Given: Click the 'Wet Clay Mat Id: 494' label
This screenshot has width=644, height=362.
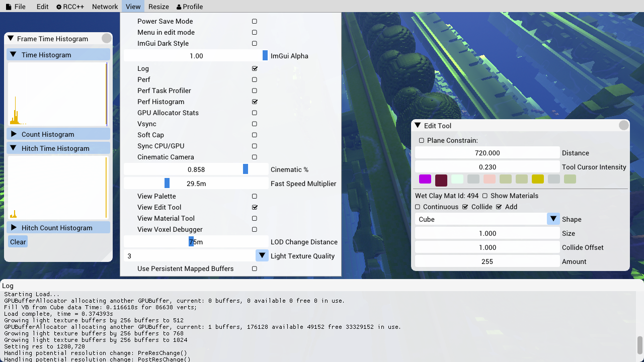Looking at the screenshot, I should [447, 196].
